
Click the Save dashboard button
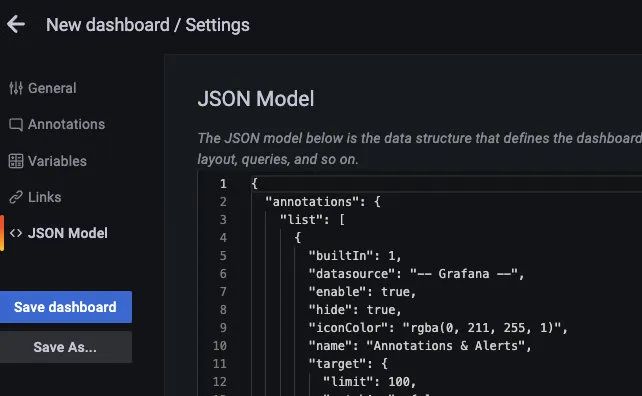[66, 307]
